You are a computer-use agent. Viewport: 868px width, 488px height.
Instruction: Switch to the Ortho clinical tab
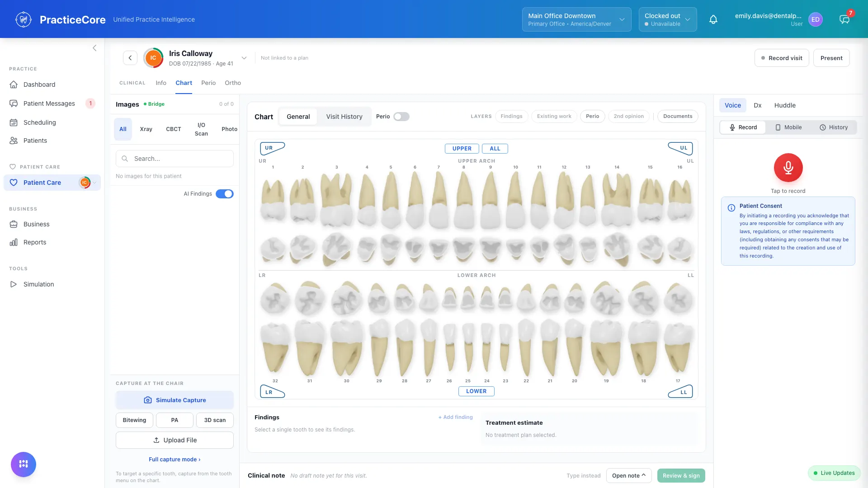point(233,83)
